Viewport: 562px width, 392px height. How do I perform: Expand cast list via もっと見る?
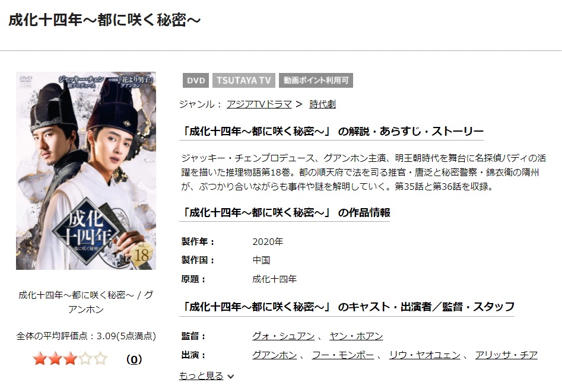pos(201,375)
